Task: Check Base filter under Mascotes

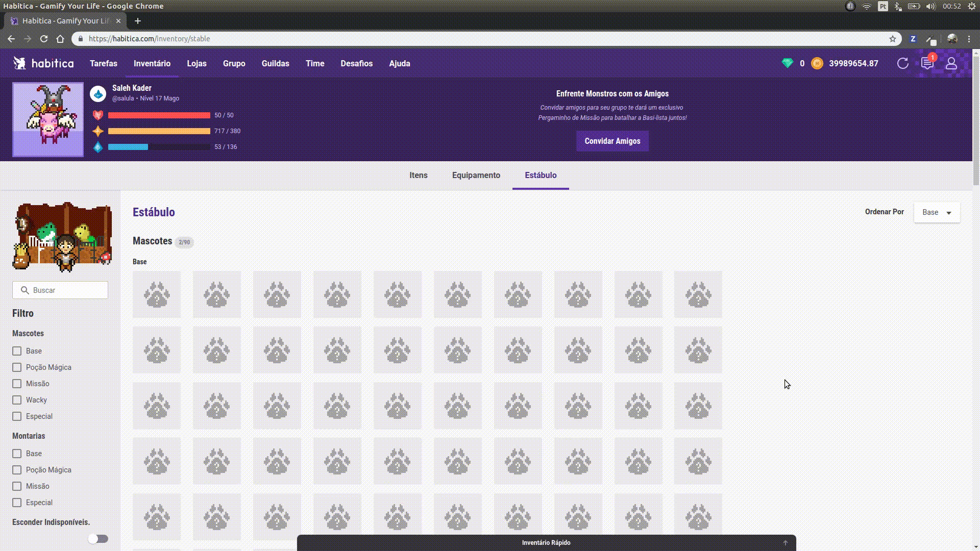Action: click(x=17, y=351)
